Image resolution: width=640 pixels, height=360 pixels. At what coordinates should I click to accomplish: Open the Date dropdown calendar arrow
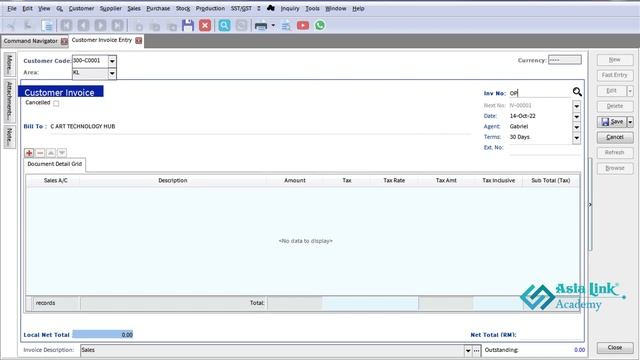click(576, 117)
